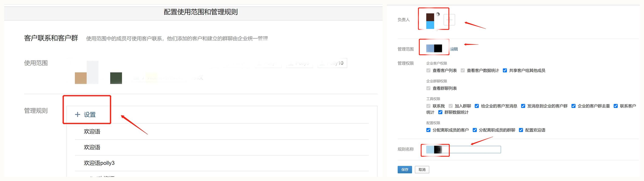Screen dimensions: 644x181
Task: Uncheck 企业的客户群去重
Action: (573, 106)
